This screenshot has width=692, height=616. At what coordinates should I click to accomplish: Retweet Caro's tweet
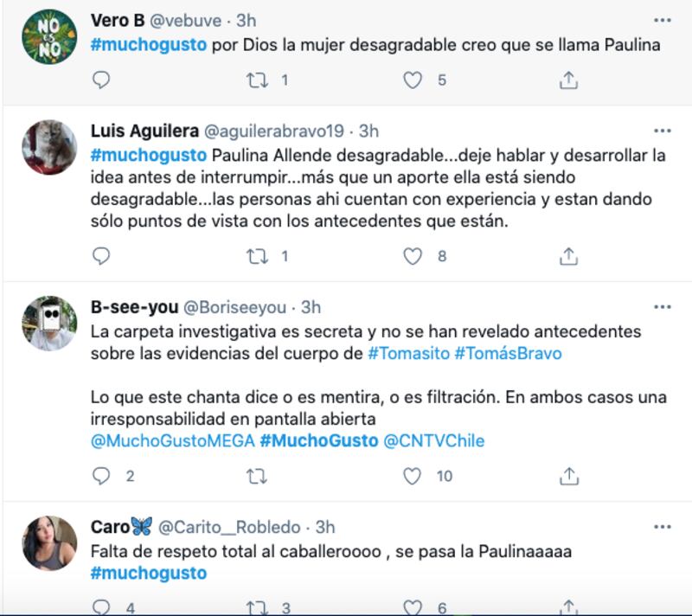point(257,607)
